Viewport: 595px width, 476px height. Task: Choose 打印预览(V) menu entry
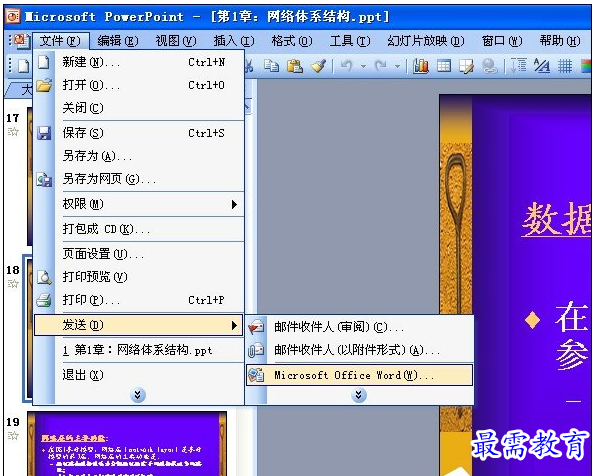pyautogui.click(x=139, y=277)
